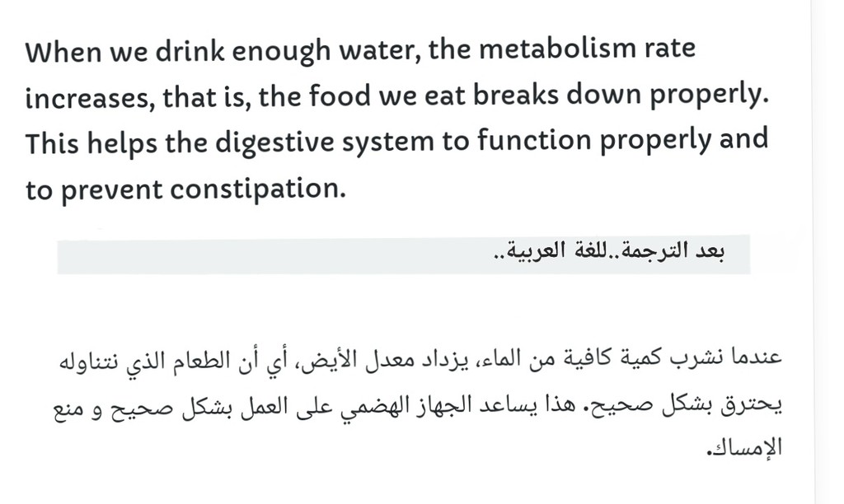Viewport: 844px width, 504px height.
Task: Click the Arabic word "الإمساك" in the last line
Action: coord(744,448)
